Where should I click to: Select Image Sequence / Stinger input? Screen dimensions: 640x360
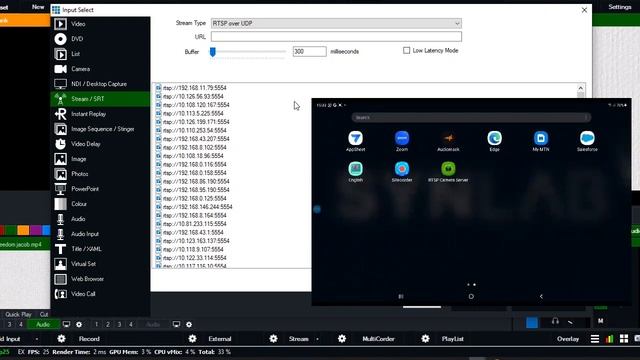(x=100, y=129)
